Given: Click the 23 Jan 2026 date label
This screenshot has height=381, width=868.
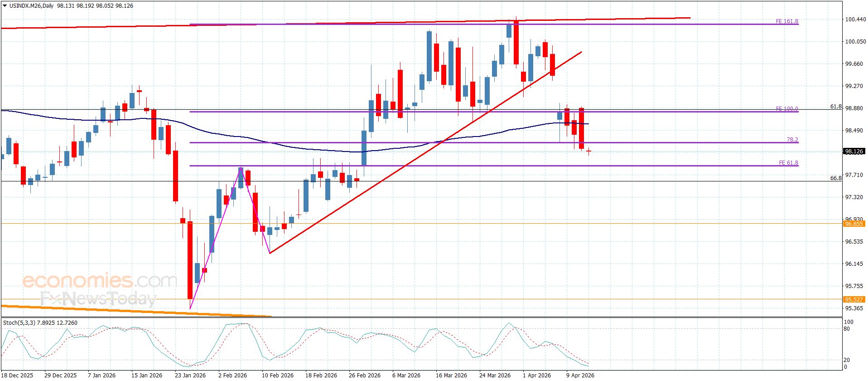Looking at the screenshot, I should pos(190,375).
